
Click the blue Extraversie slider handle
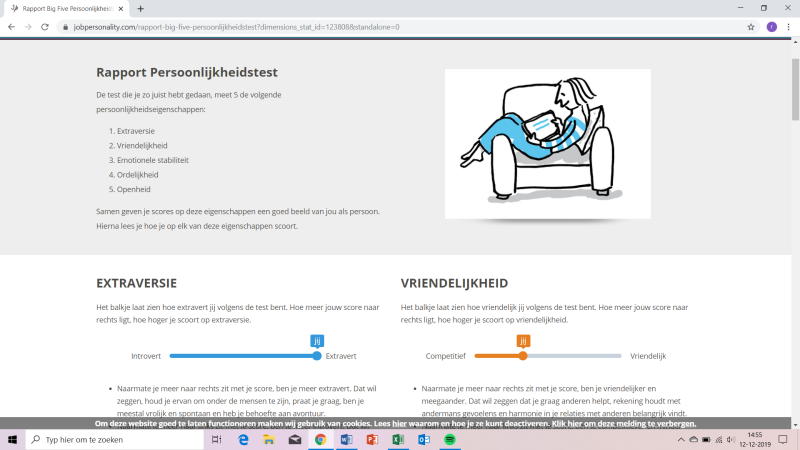(x=317, y=356)
